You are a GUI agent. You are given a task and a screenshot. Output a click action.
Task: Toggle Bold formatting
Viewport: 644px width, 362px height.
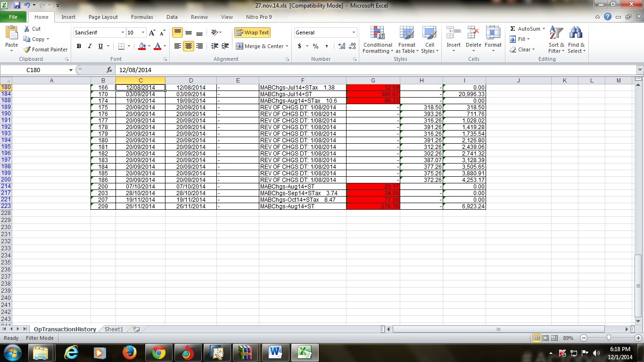[79, 46]
